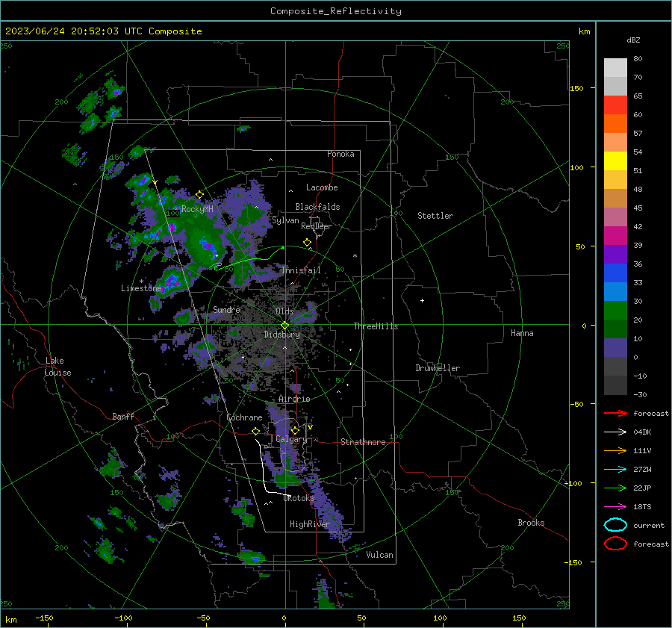Click the HighRiver label
Viewport: 672px width, 628px height.
click(309, 524)
